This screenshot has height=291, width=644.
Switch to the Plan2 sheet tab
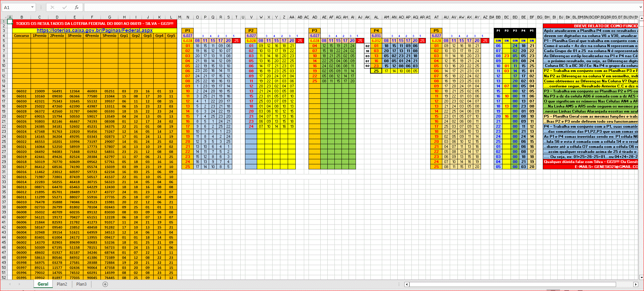62,284
